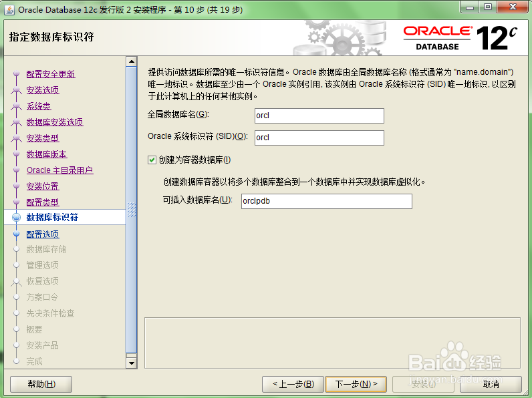Screen dimensions: 532x398
Task: Click the sidebar scroll down arrow
Action: pos(131,363)
